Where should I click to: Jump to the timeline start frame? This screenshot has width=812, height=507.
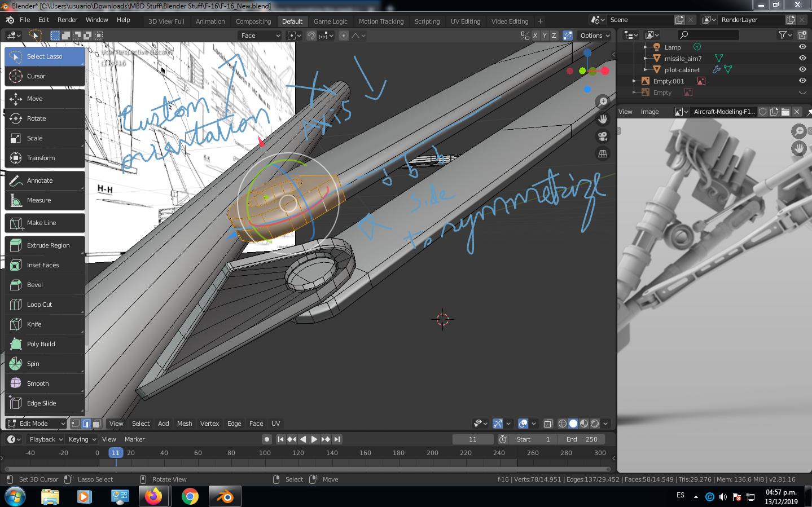point(280,439)
